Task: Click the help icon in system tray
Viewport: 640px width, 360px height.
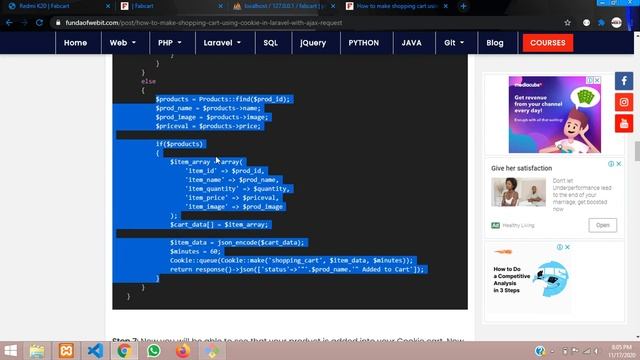Action: [540, 351]
